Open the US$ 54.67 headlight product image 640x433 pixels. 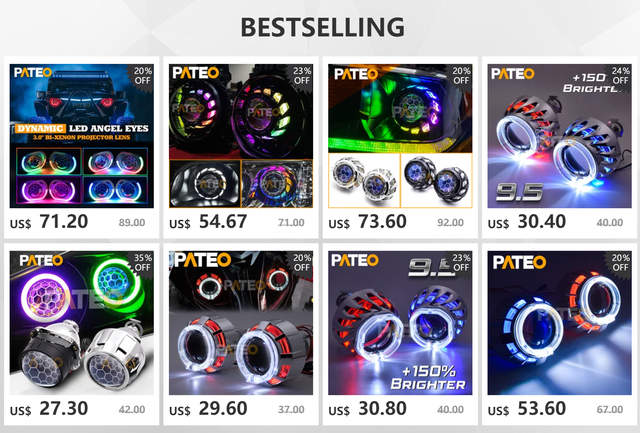click(241, 136)
